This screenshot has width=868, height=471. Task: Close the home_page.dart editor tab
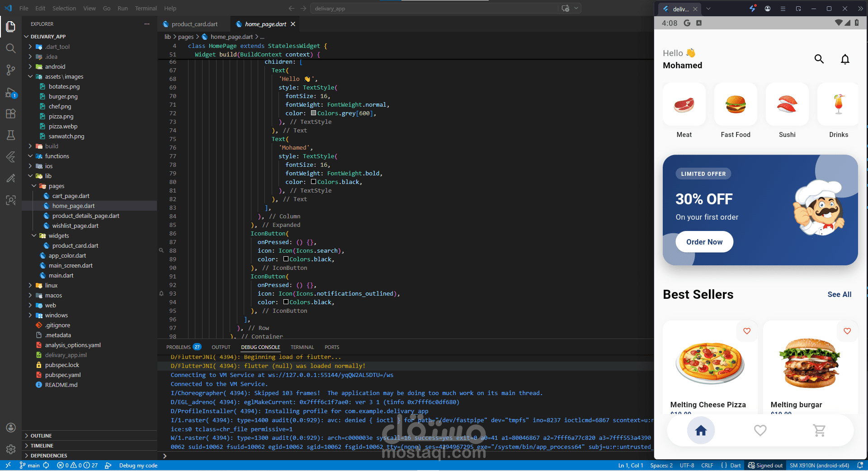click(x=293, y=24)
